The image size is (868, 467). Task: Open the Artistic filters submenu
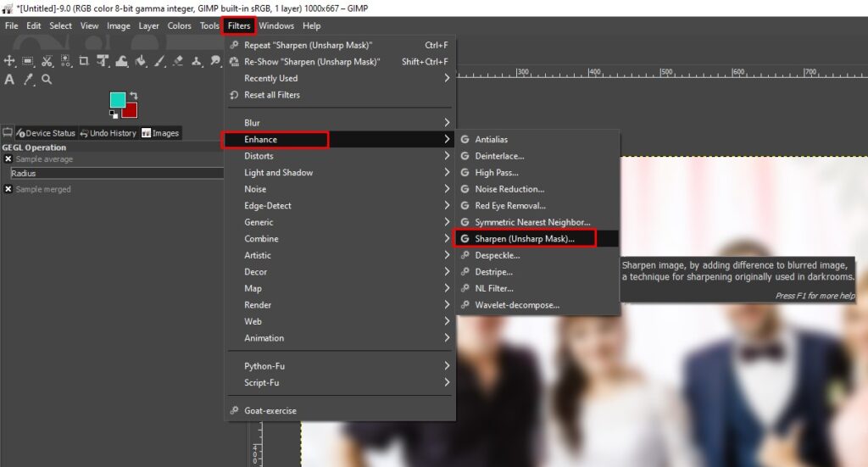point(339,255)
